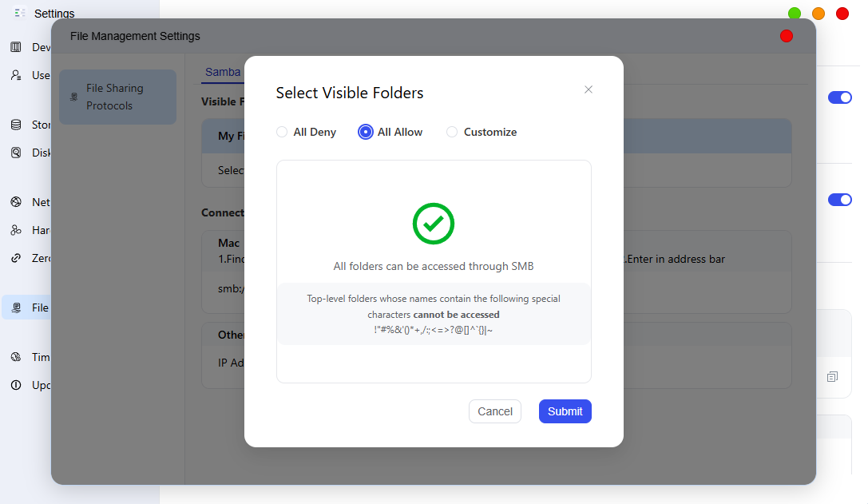
Task: Open the Hardware fan icon
Action: pyautogui.click(x=16, y=230)
